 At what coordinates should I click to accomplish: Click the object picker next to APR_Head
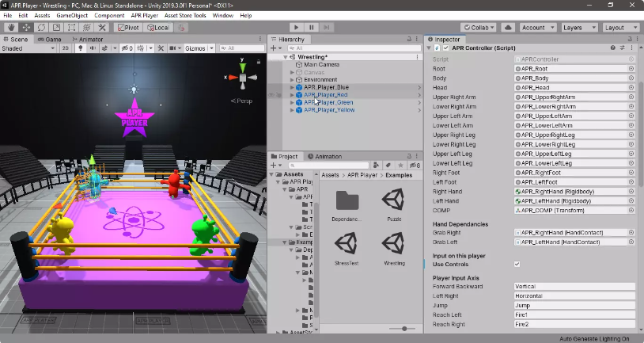631,88
